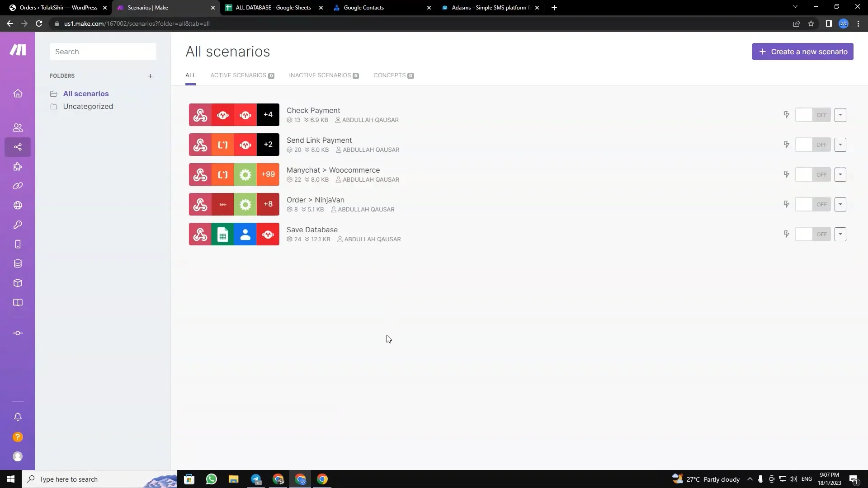
Task: Add a new folder with plus icon
Action: tap(150, 76)
